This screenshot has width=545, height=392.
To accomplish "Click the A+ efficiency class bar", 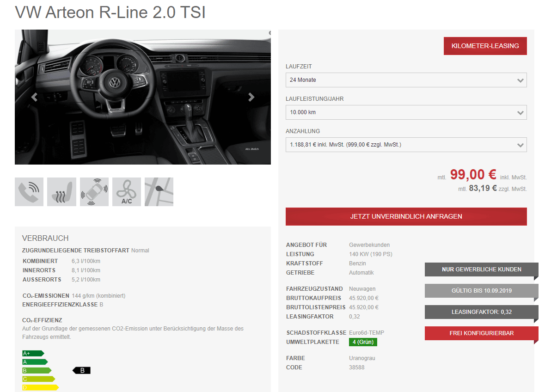I will (x=33, y=354).
